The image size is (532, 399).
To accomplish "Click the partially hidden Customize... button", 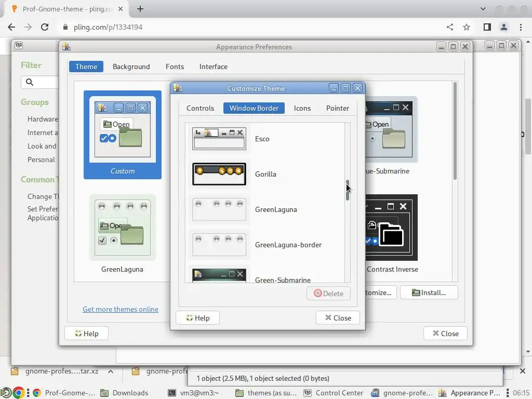I will click(x=380, y=292).
